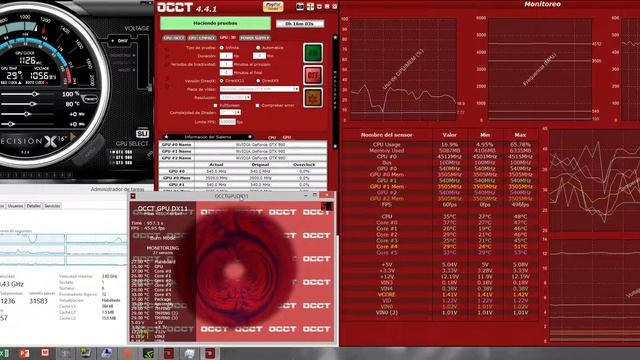Click the Duración hours input field
640x360 pixels.
pos(226,56)
